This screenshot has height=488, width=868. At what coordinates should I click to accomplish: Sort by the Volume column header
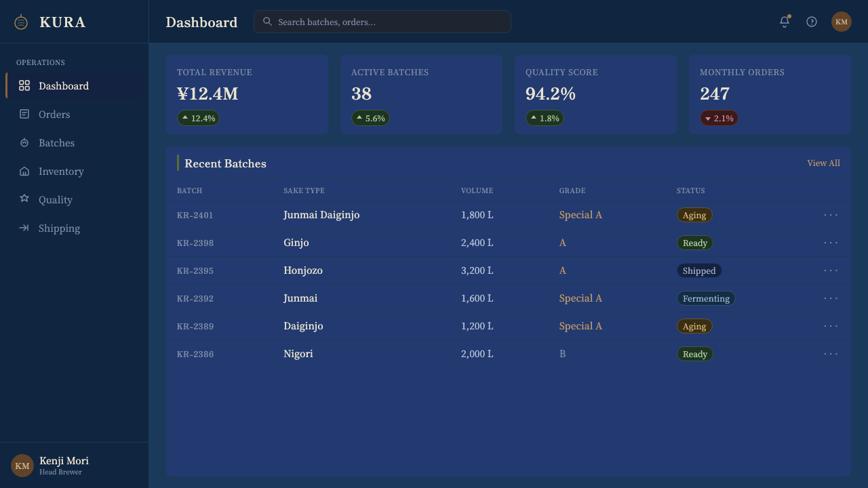(477, 190)
